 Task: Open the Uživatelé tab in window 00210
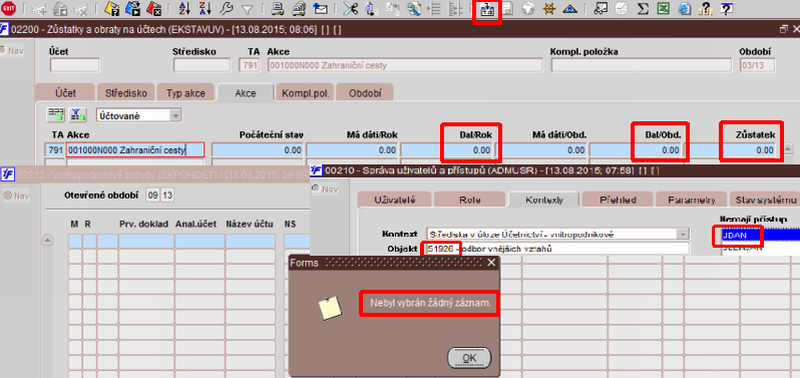point(394,199)
